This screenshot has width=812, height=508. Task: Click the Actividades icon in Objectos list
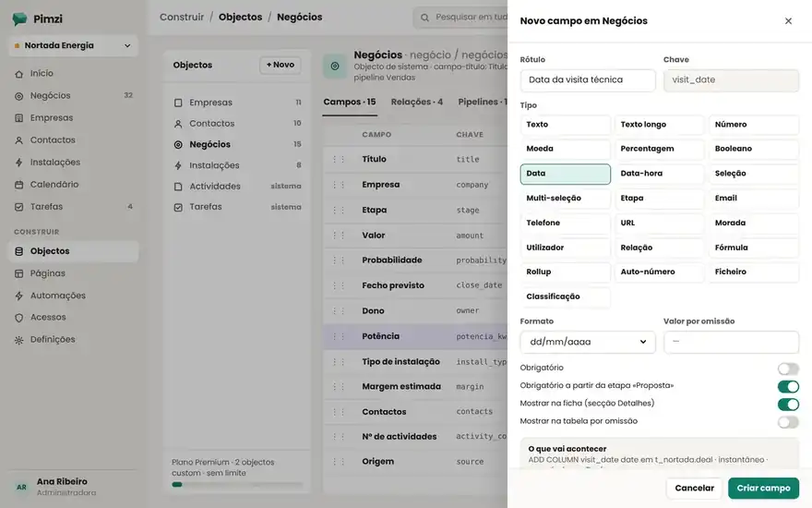[x=178, y=187]
